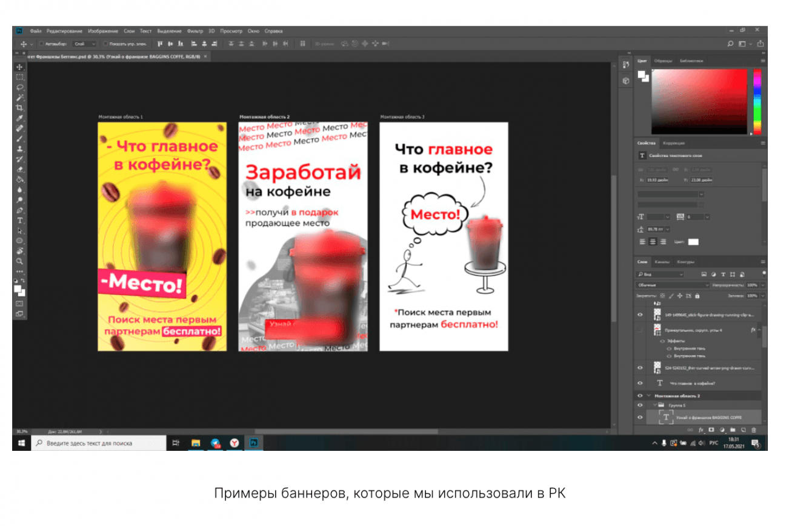Image resolution: width=812 pixels, height=526 pixels.
Task: Click the add layer mask icon
Action: tap(711, 430)
